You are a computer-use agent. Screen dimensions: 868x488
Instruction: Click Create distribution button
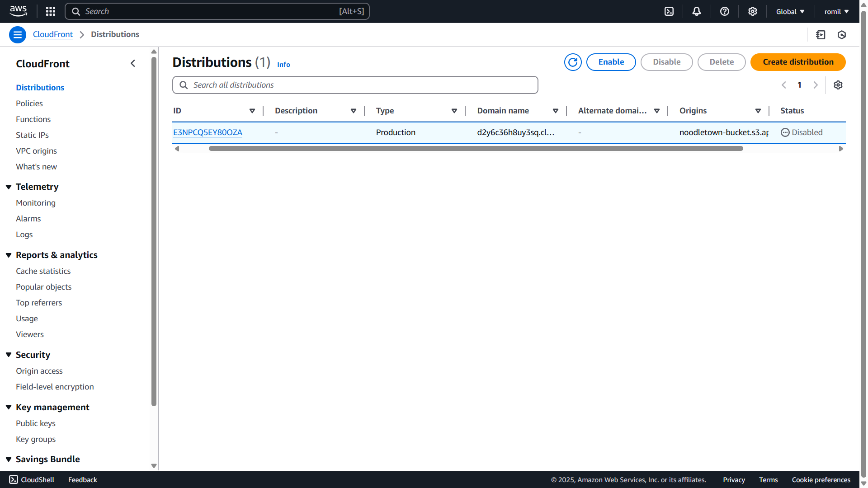click(798, 62)
